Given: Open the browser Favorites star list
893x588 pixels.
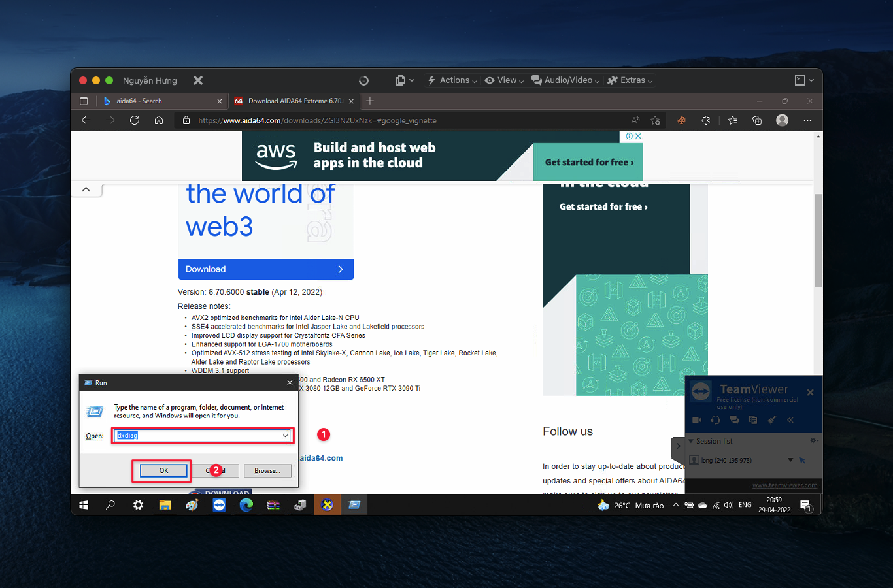Looking at the screenshot, I should pos(733,120).
